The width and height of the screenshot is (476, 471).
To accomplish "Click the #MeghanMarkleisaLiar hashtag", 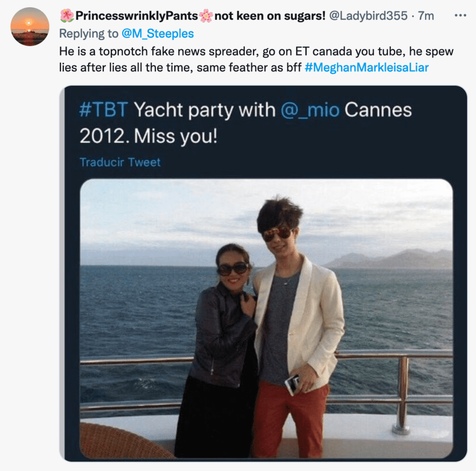I will [367, 68].
